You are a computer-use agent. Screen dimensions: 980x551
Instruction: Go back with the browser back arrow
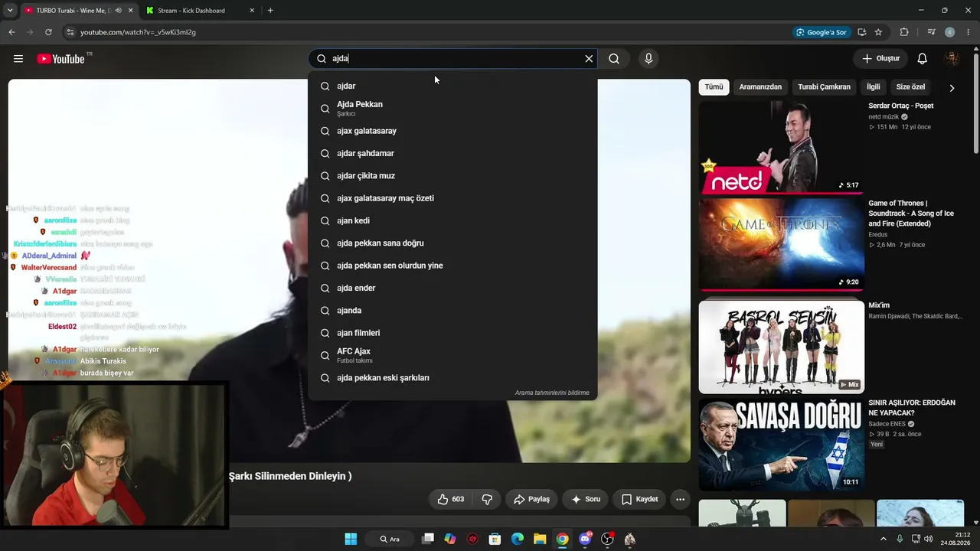11,32
